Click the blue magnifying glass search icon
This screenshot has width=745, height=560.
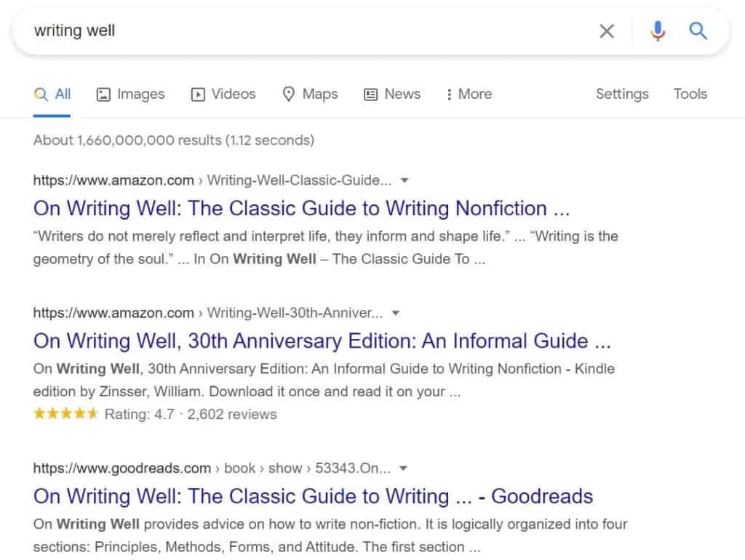(698, 31)
